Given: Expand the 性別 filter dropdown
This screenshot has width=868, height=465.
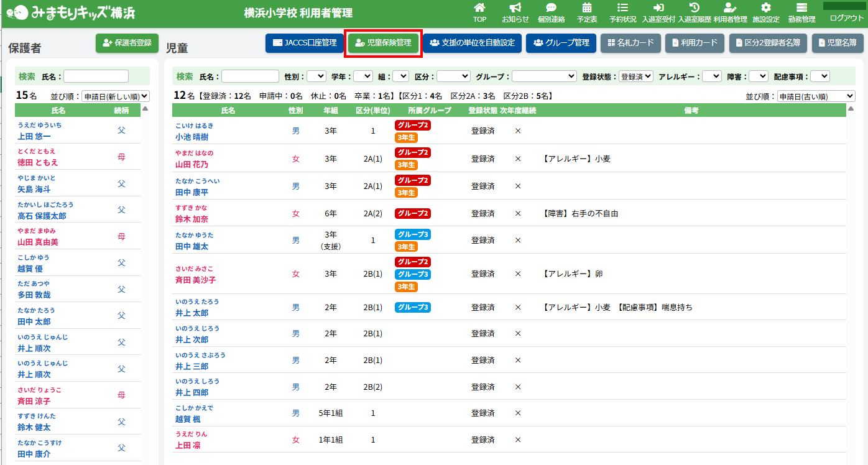Looking at the screenshot, I should coord(316,76).
